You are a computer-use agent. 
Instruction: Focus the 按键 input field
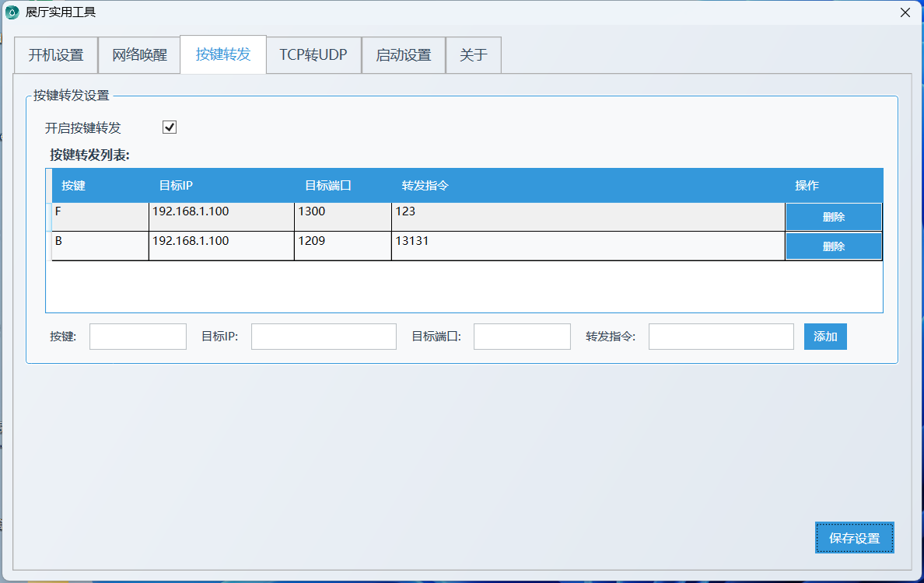pos(138,337)
